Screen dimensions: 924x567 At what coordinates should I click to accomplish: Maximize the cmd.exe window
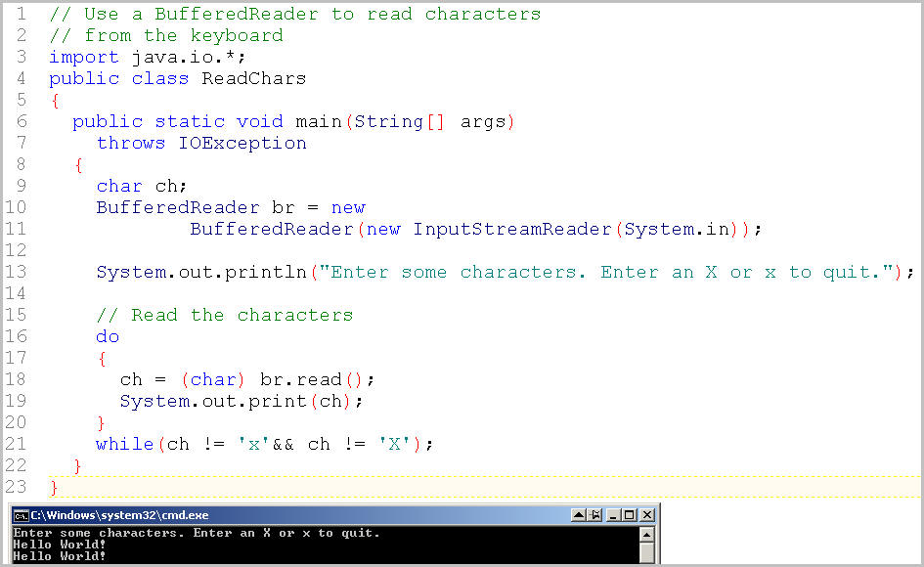(630, 515)
